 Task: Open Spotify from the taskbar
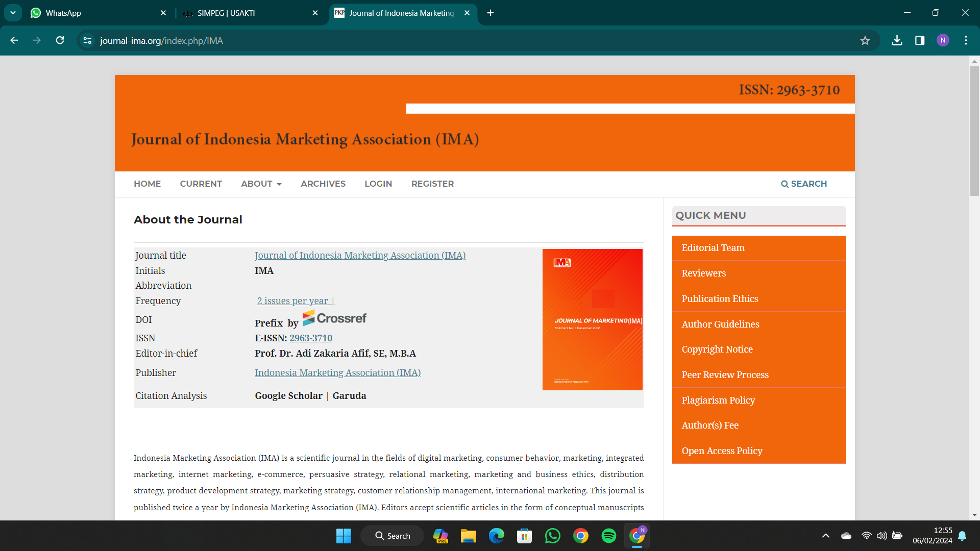[x=608, y=536]
